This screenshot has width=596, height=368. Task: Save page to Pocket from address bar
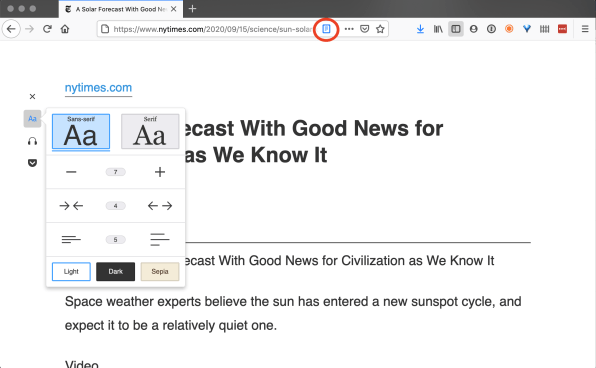click(365, 29)
